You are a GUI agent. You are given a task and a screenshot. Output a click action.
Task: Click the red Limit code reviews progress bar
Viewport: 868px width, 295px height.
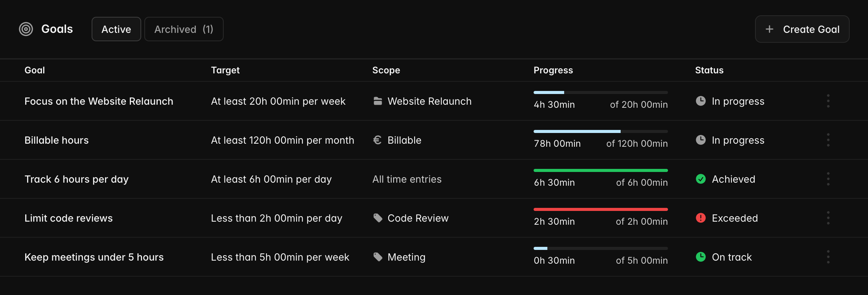click(x=601, y=209)
